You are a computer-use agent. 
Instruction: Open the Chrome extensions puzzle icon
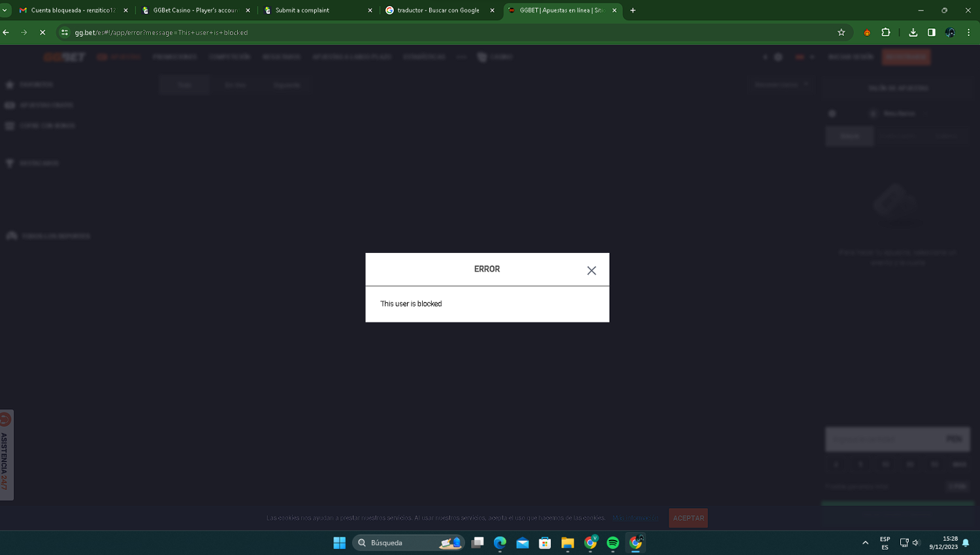point(886,33)
